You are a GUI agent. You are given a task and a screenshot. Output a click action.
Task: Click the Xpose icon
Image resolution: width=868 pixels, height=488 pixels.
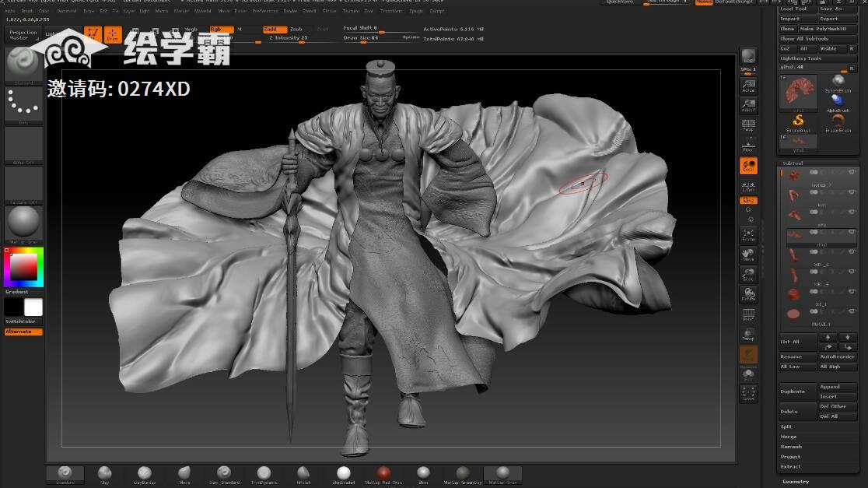748,393
